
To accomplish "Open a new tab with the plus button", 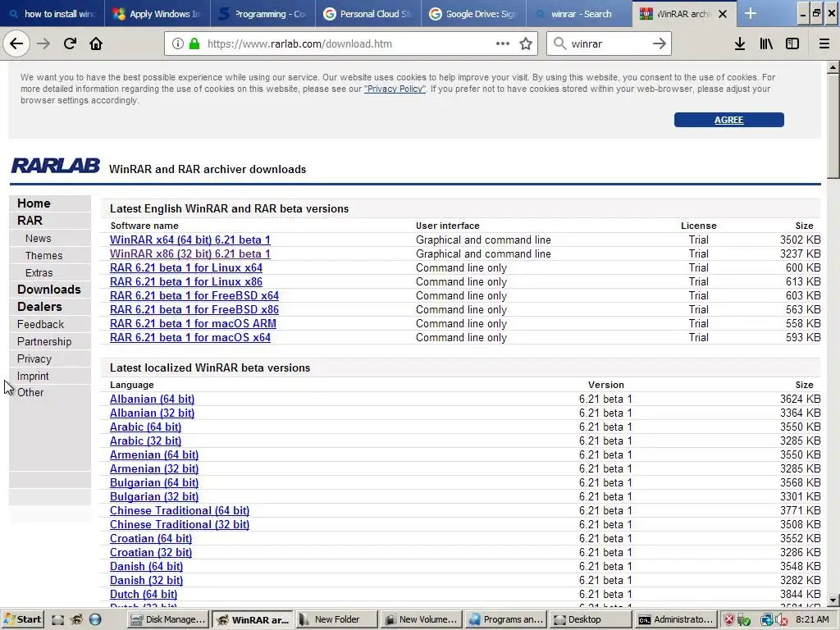I will [x=751, y=13].
